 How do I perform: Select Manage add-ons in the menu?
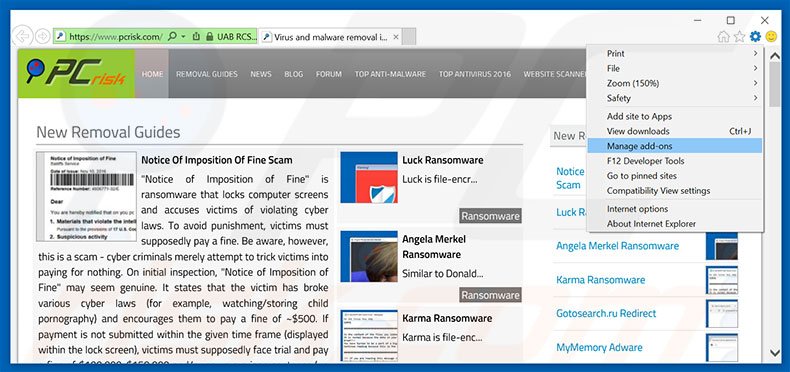675,146
